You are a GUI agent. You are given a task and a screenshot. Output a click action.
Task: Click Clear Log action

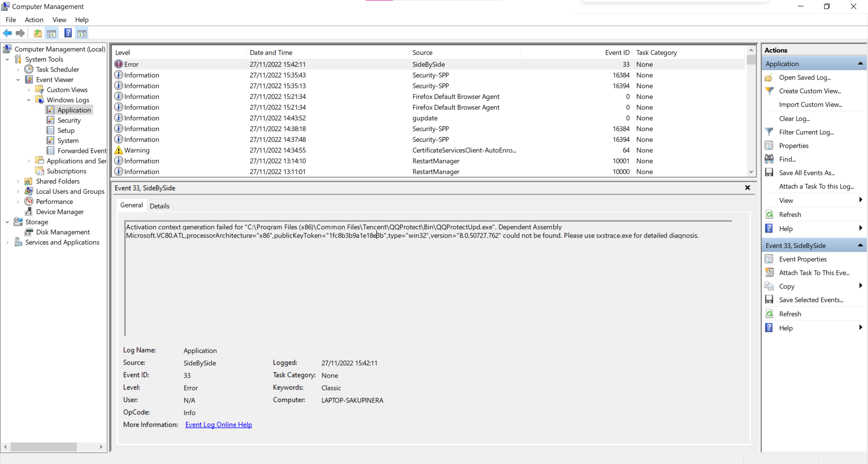pyautogui.click(x=794, y=118)
